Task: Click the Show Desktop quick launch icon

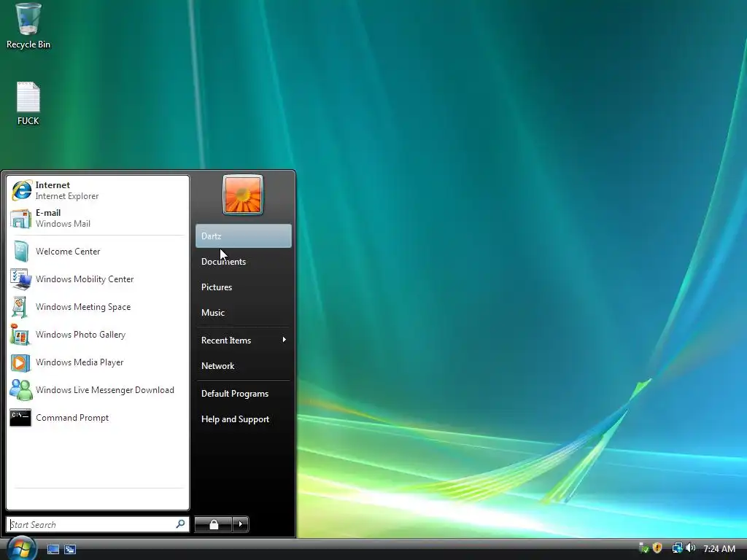Action: [x=53, y=549]
